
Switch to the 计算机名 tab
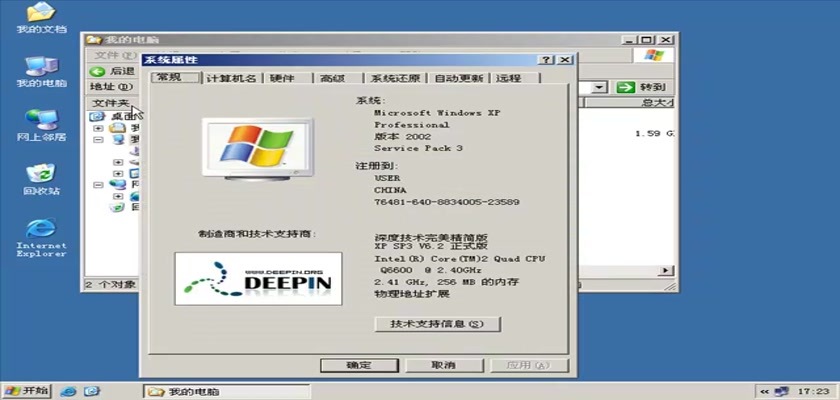[232, 78]
